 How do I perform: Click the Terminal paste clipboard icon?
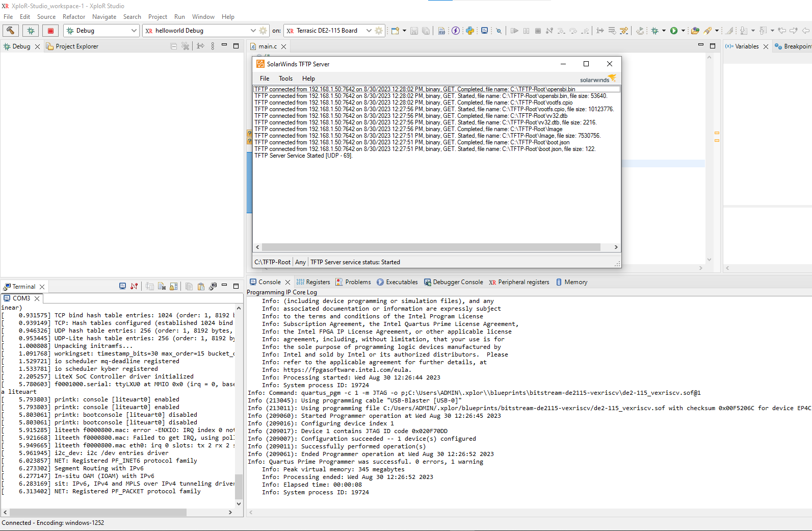pyautogui.click(x=201, y=286)
